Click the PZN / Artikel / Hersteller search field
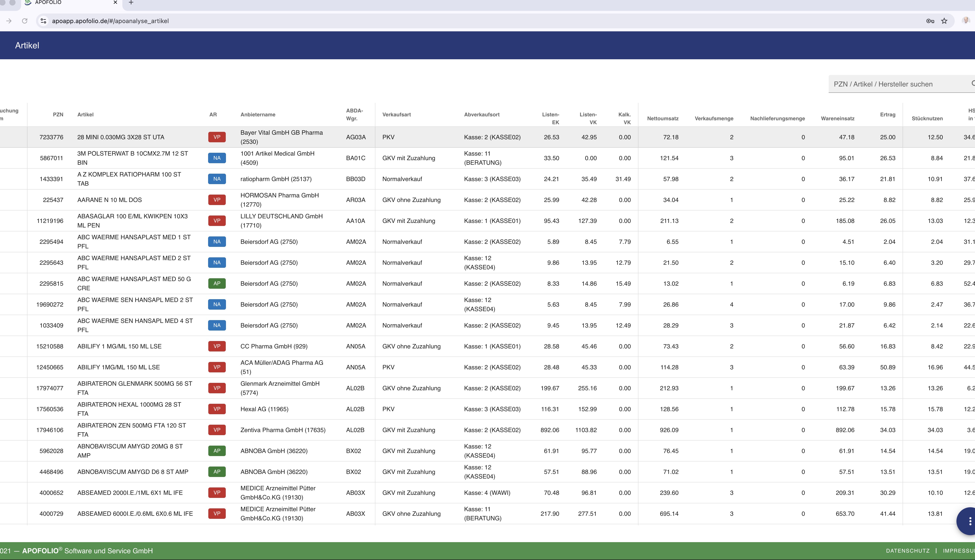 point(897,84)
